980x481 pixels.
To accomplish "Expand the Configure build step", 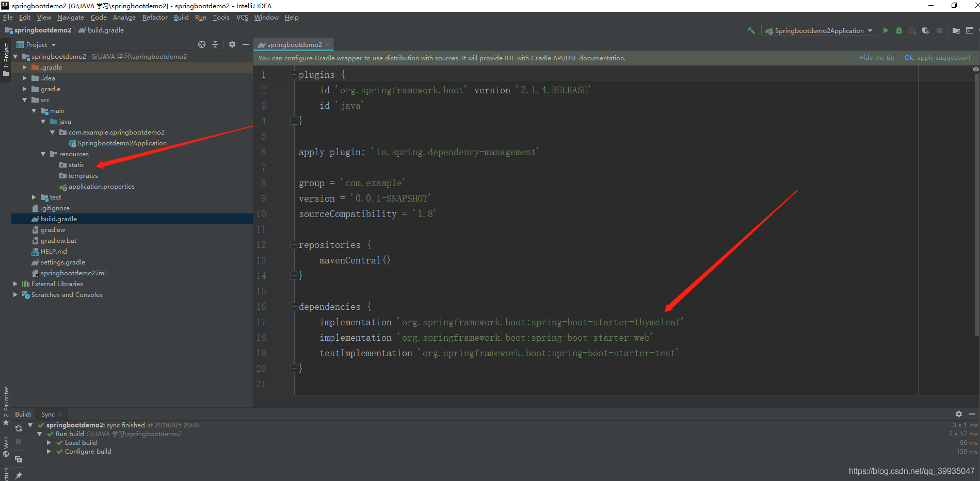I will [49, 452].
